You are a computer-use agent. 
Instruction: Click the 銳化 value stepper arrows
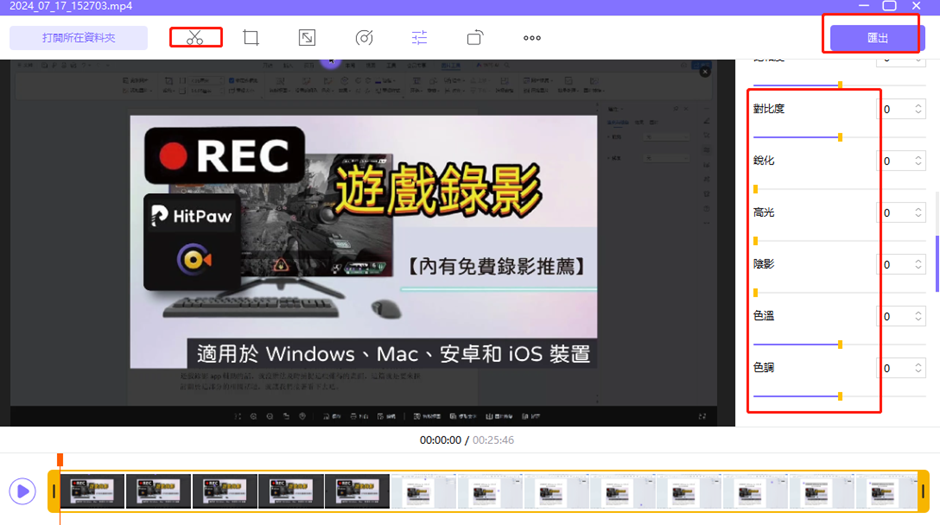tap(917, 161)
